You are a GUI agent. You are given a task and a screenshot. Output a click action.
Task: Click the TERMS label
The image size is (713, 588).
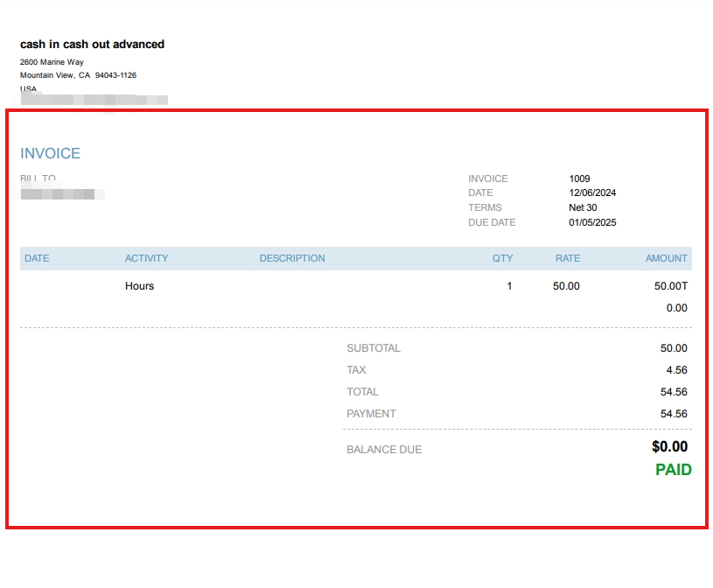485,207
